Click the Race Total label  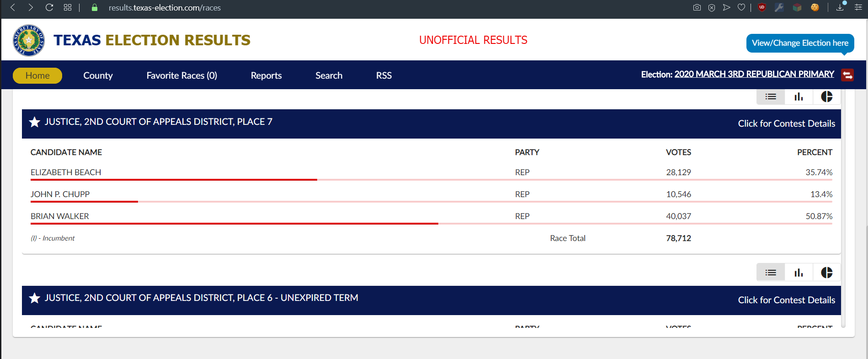[x=568, y=238]
